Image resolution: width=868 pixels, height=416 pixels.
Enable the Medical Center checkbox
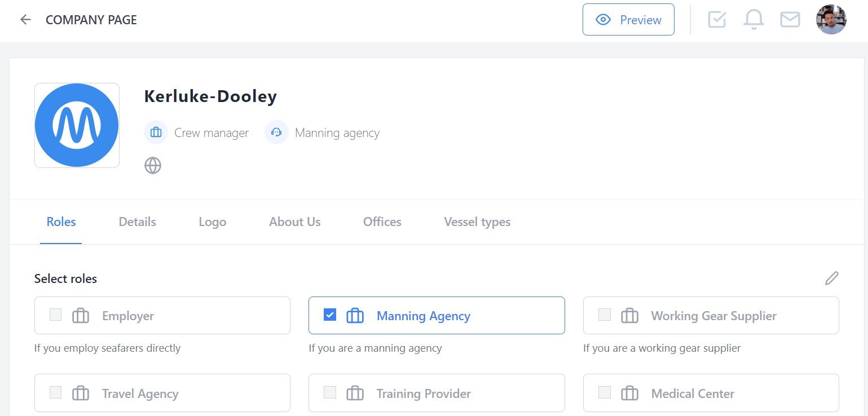click(x=605, y=392)
